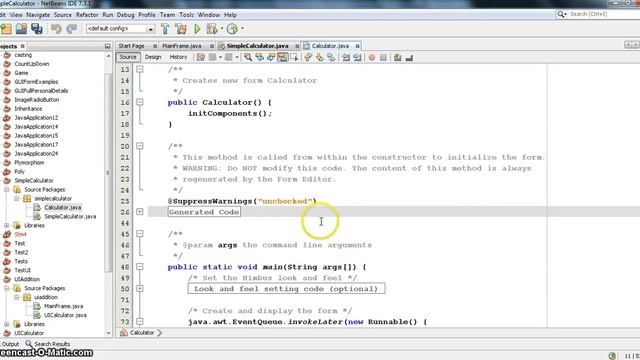This screenshot has height=360, width=640.
Task: Click the Next Bookmark icon
Action: coord(319,58)
